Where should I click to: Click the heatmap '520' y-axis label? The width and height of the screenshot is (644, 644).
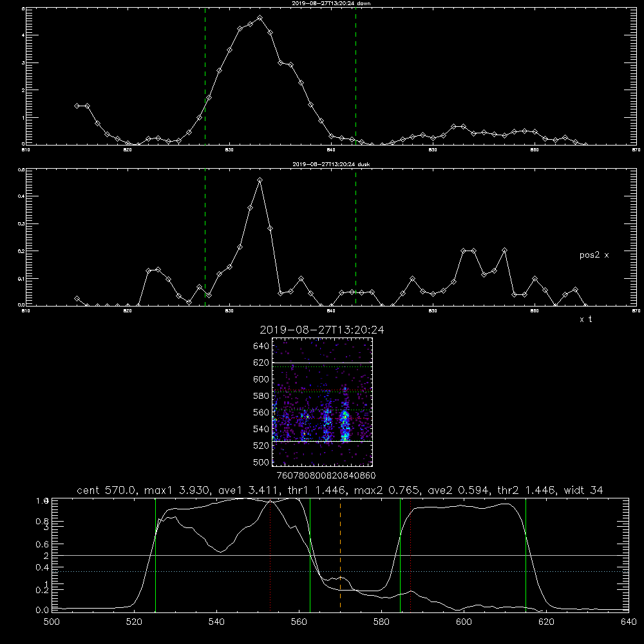[x=261, y=446]
